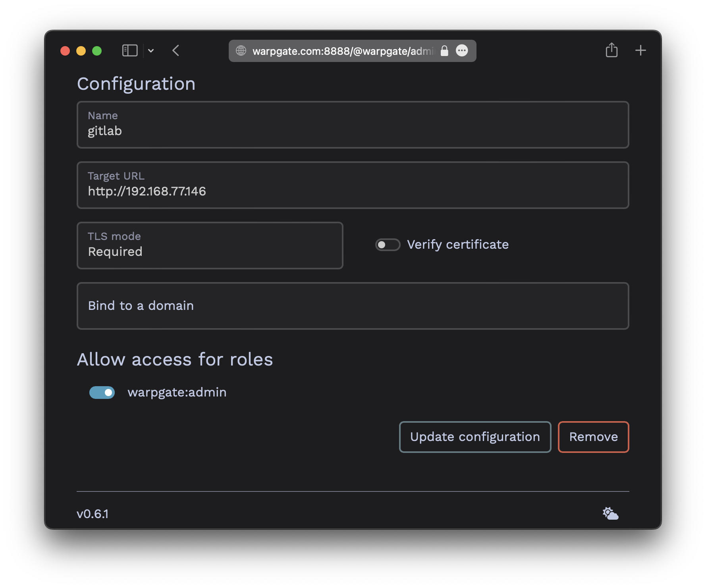The image size is (706, 588).
Task: Click the globe icon in address bar
Action: (241, 50)
